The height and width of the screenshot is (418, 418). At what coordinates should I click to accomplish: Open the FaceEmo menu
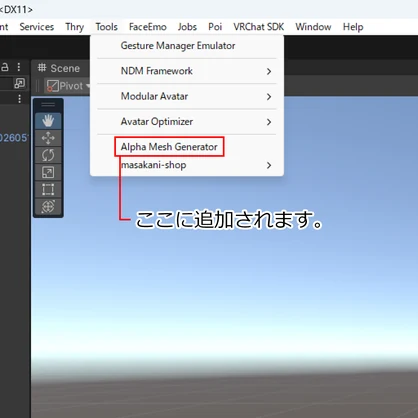pos(148,27)
